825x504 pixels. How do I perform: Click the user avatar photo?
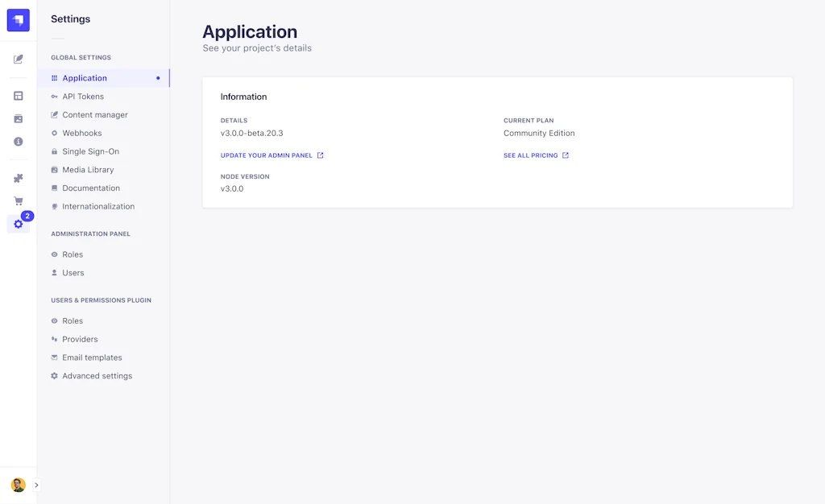pos(18,485)
